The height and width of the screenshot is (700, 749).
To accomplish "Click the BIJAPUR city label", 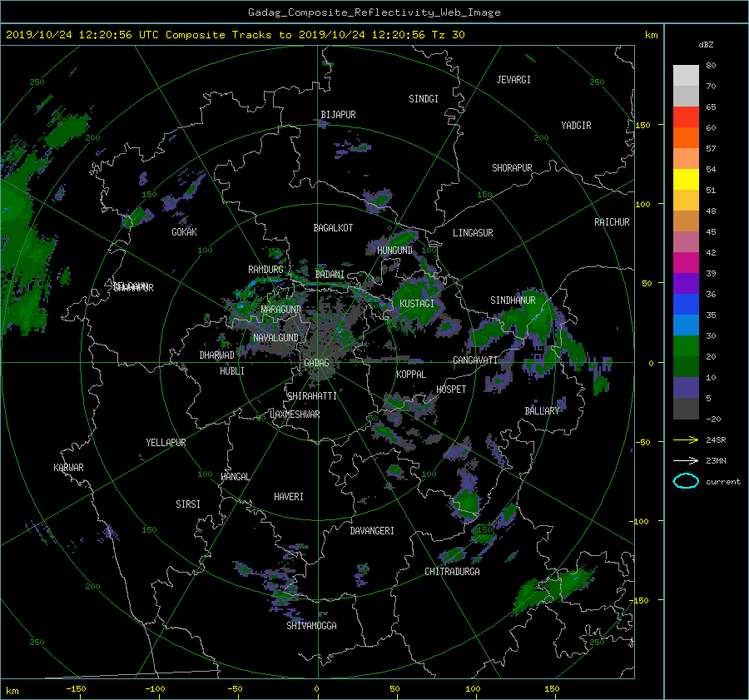I will coord(338,115).
